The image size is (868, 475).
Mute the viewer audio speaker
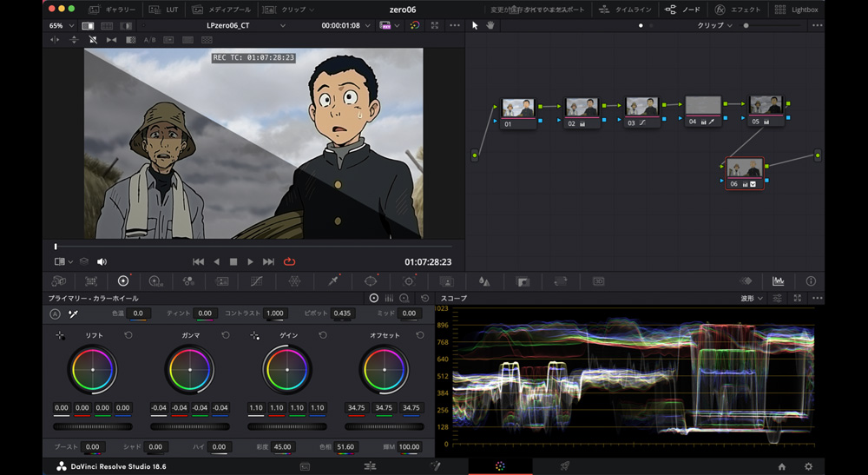[102, 261]
